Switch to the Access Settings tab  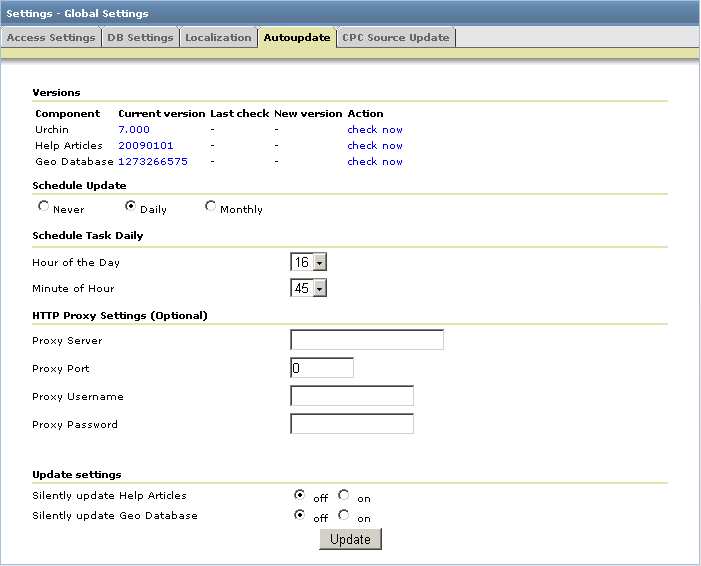coord(50,37)
